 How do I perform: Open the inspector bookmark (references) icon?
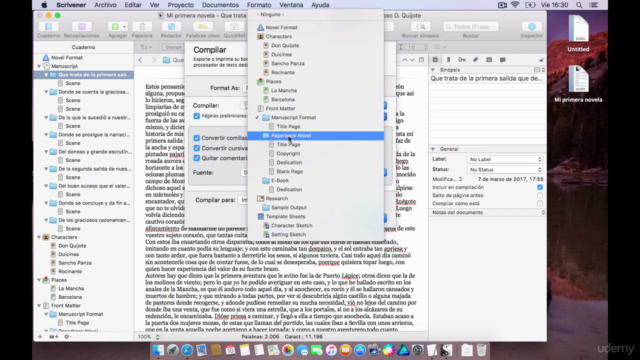click(449, 60)
